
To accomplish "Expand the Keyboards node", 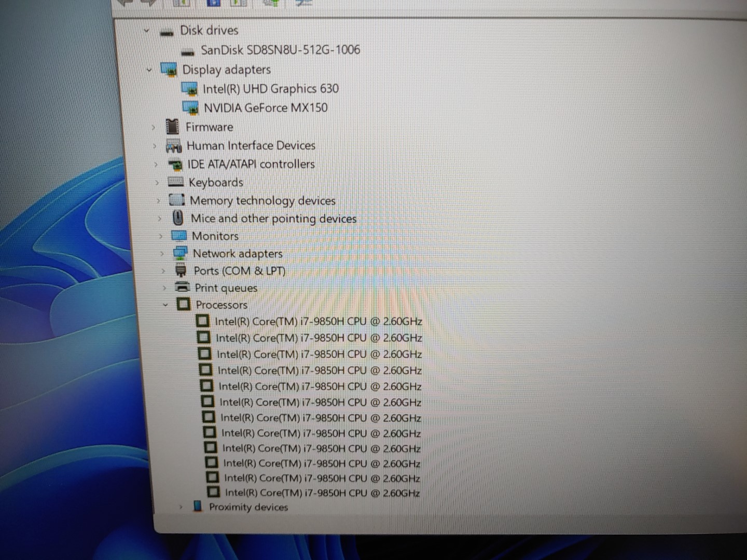I will pyautogui.click(x=157, y=183).
